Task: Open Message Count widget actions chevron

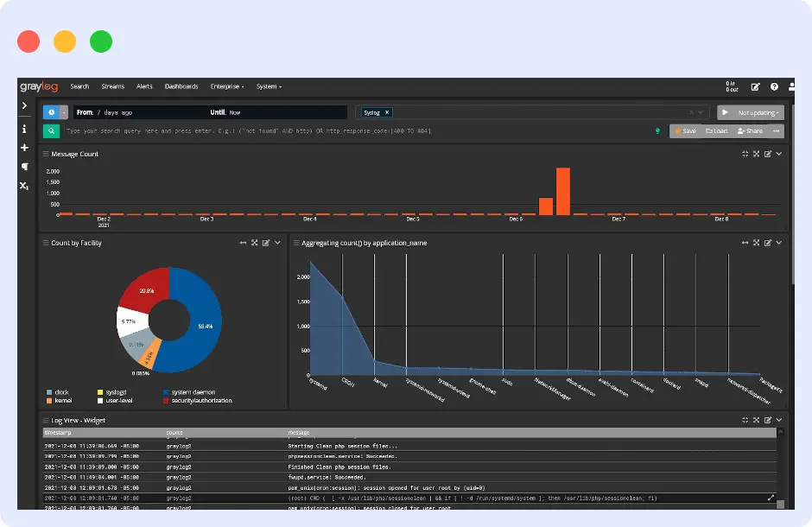Action: point(779,154)
